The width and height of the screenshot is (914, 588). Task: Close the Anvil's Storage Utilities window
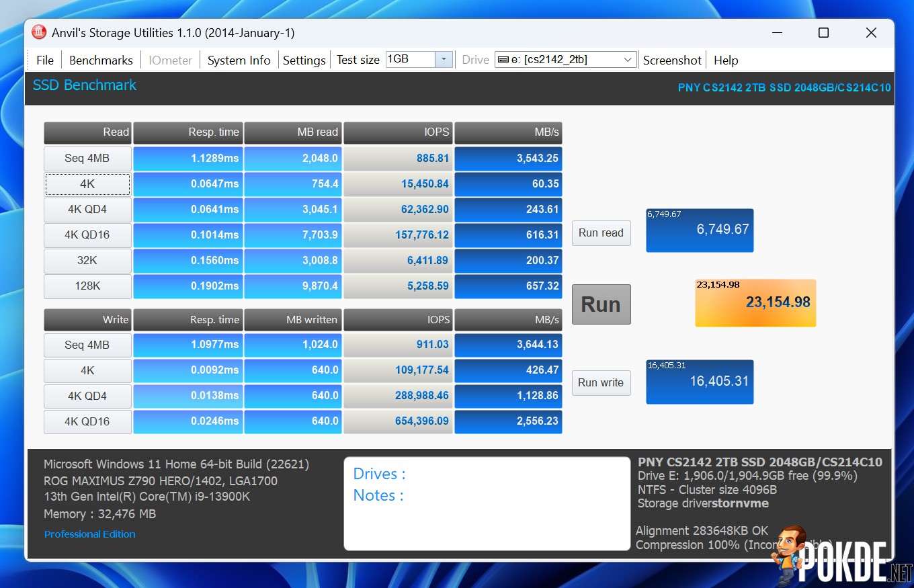coord(871,33)
